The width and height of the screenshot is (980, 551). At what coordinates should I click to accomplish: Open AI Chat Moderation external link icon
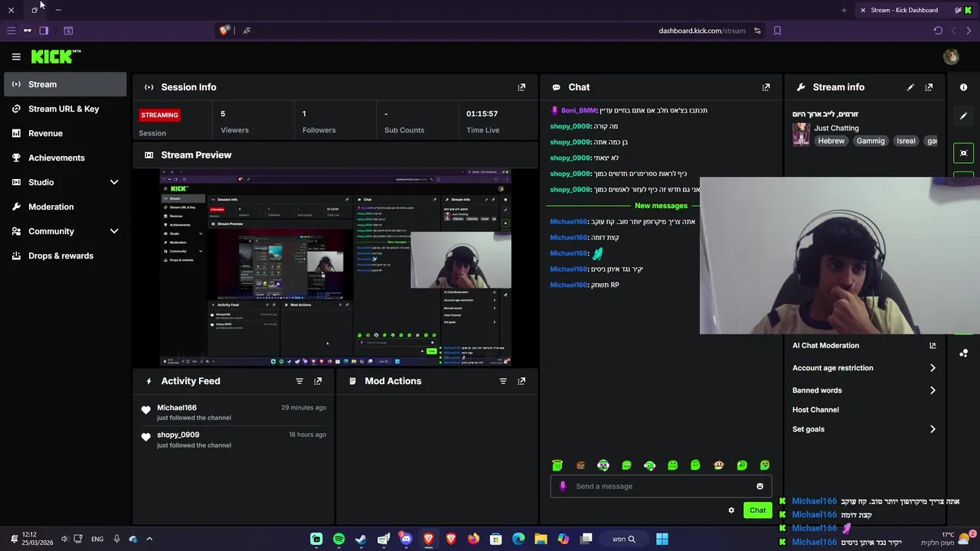(x=933, y=346)
